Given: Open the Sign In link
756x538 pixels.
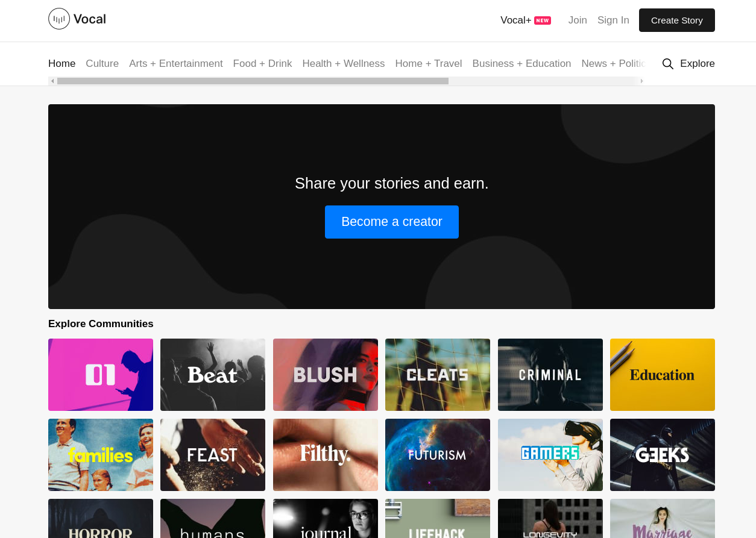Looking at the screenshot, I should 613,20.
